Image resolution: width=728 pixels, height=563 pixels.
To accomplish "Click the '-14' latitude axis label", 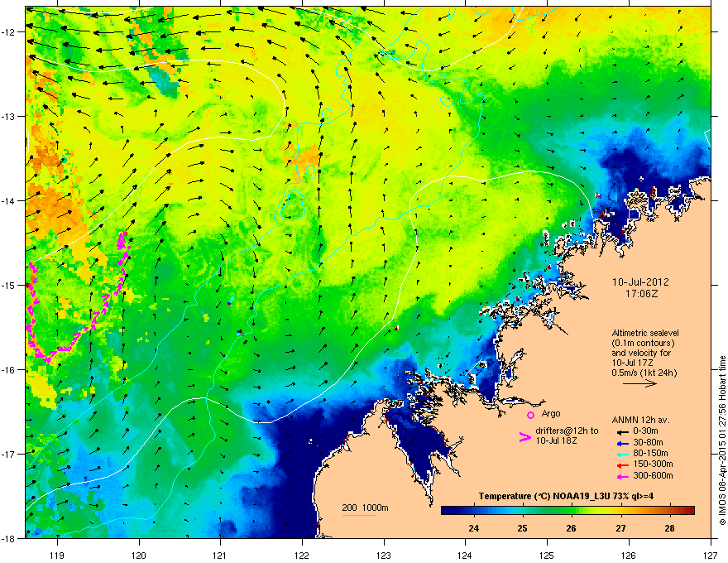I will 8,200.
